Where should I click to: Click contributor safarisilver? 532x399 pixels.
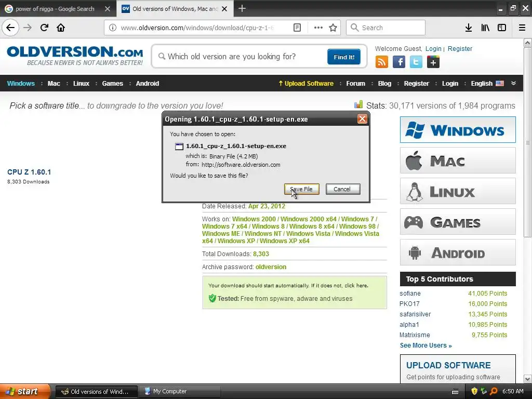(415, 314)
